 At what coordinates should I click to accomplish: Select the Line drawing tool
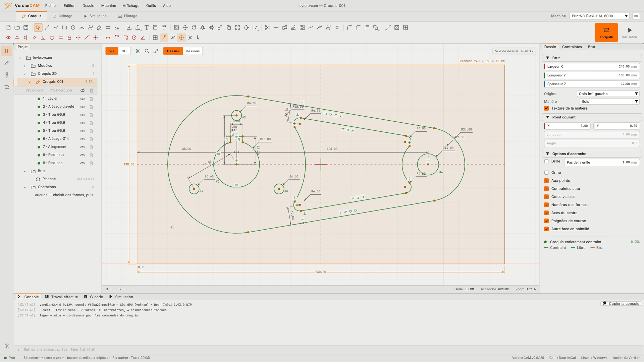pos(47,27)
